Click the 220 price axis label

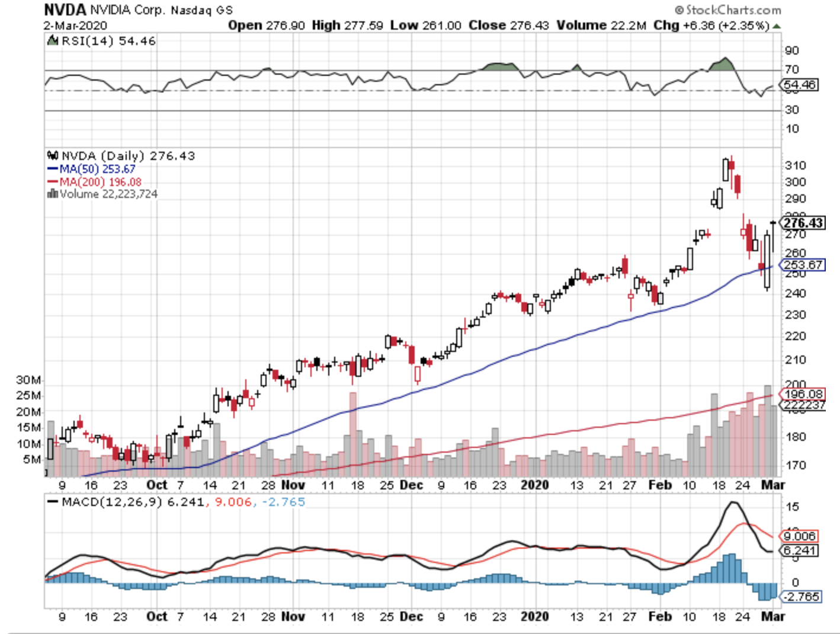795,336
